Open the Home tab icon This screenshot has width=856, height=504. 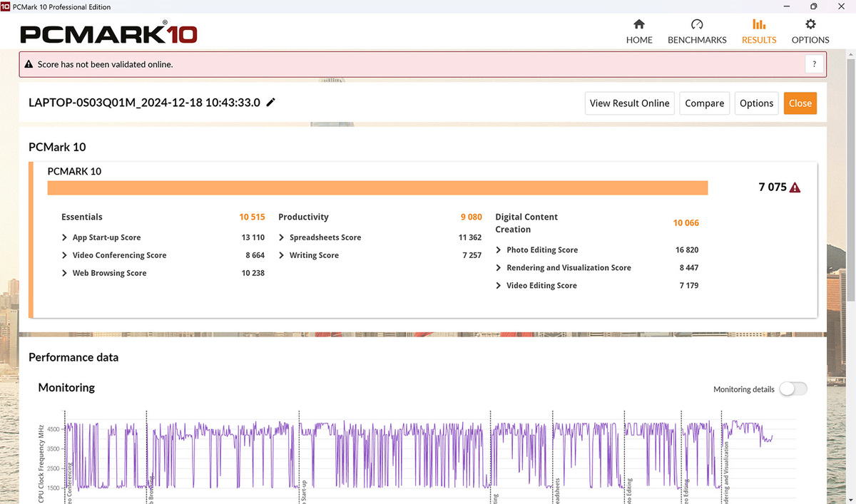click(639, 24)
